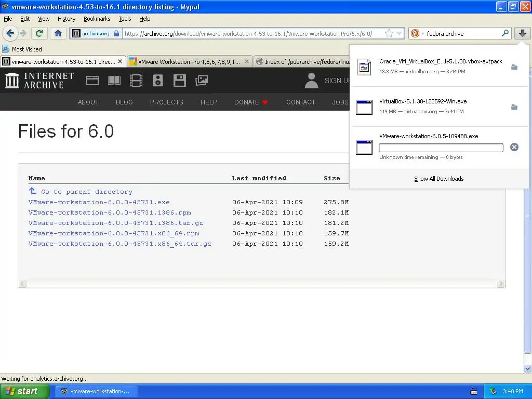Screen dimensions: 532x399
Task: Click the VMware download progress bar
Action: coord(441,148)
